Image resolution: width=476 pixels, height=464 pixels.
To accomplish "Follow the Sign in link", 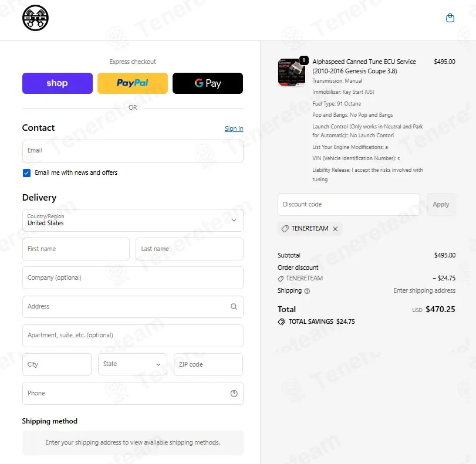I will [234, 128].
